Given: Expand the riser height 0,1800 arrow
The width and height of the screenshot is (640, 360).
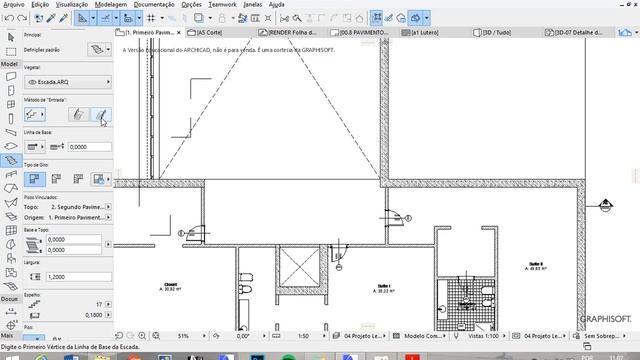Looking at the screenshot, I should [108, 315].
